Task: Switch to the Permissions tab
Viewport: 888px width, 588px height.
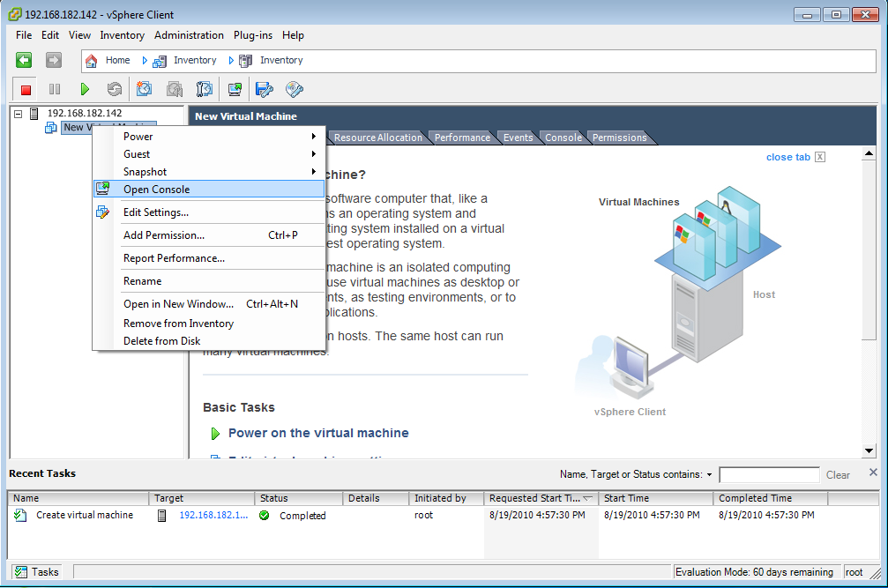Action: click(x=620, y=138)
